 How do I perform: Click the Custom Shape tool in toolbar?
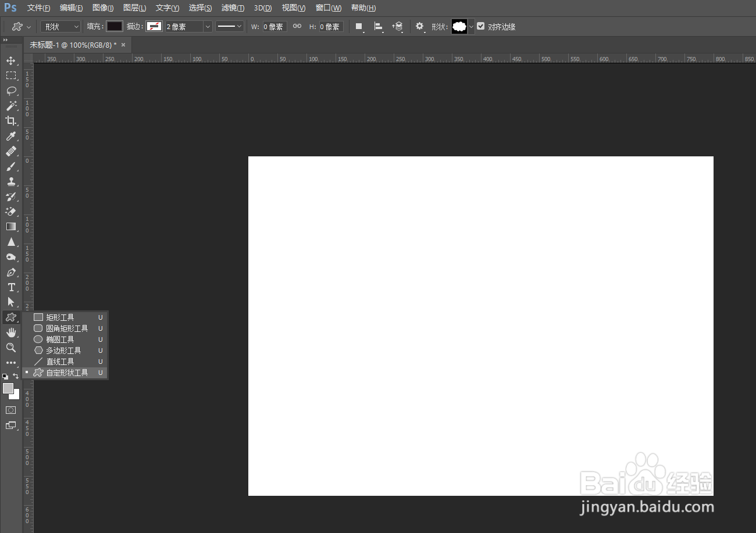tap(11, 317)
